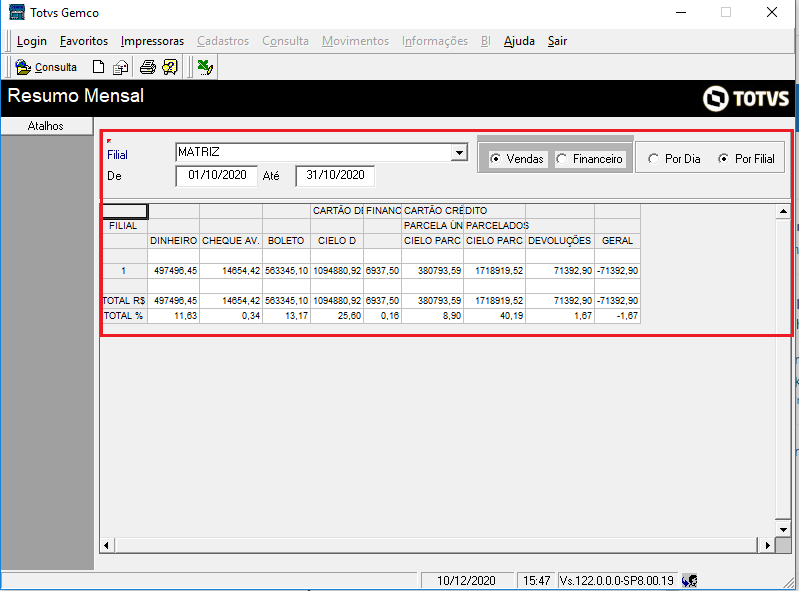The height and width of the screenshot is (591, 799).
Task: Choose the Por Dia option
Action: coord(674,159)
